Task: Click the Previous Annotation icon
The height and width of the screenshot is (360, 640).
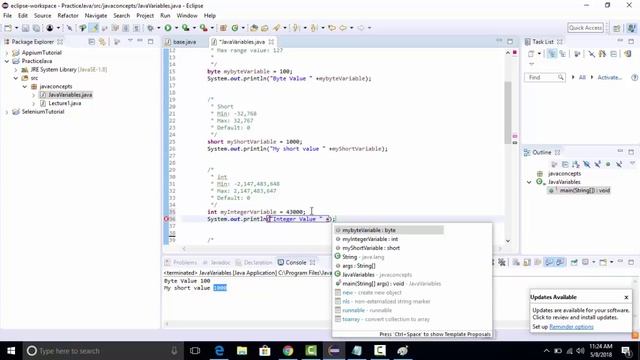Action: pos(314,28)
